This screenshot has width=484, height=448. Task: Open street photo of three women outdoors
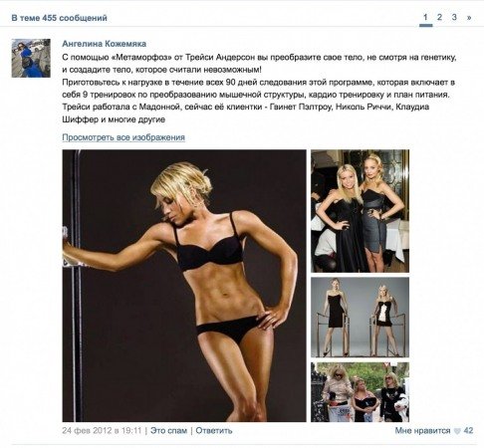click(360, 392)
